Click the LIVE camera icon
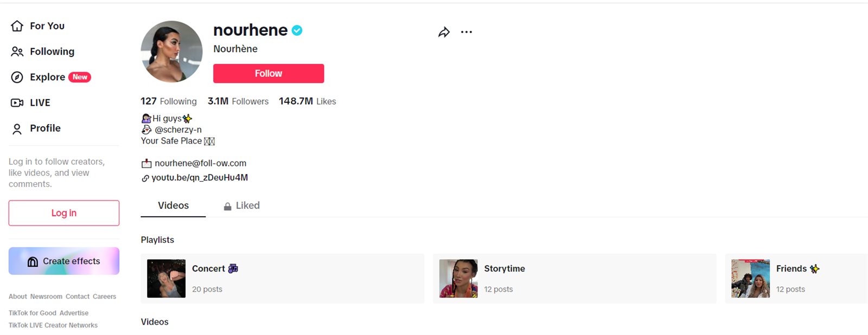This screenshot has width=868, height=335. pyautogui.click(x=17, y=102)
